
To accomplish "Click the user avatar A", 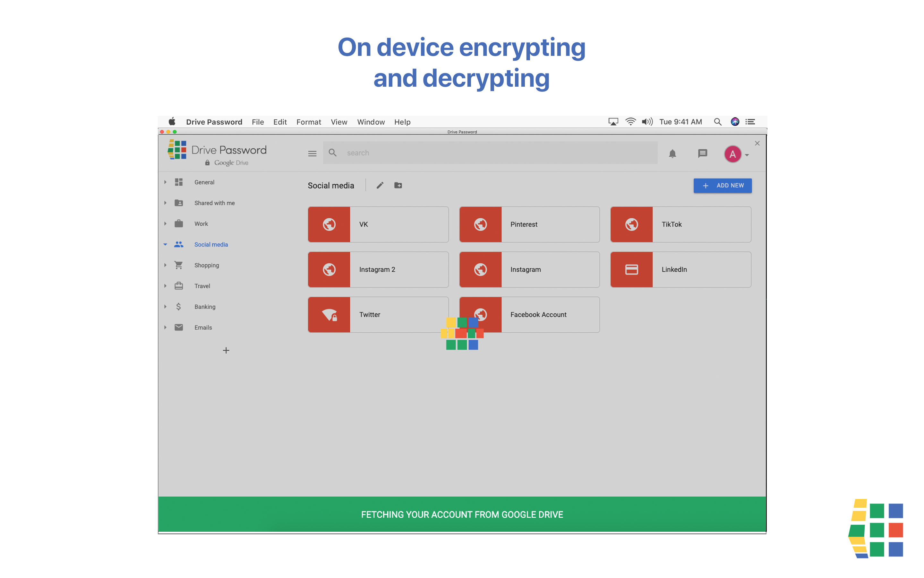I will point(732,154).
